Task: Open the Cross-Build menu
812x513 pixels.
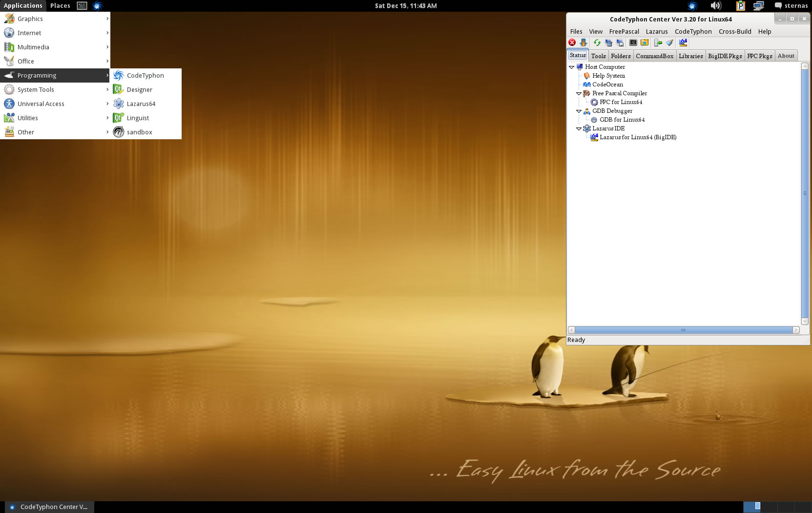Action: point(735,31)
